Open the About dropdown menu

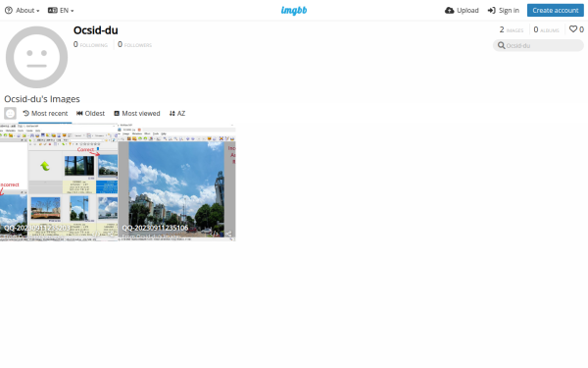point(22,11)
